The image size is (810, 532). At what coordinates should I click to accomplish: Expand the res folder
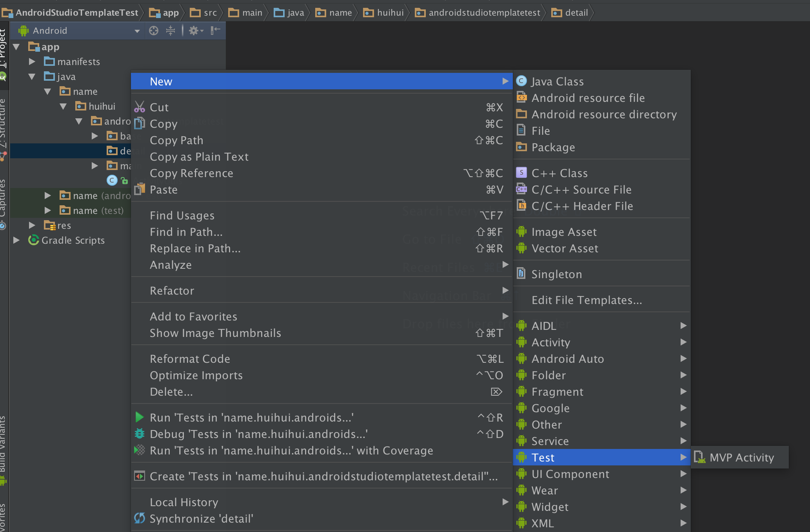coord(32,226)
